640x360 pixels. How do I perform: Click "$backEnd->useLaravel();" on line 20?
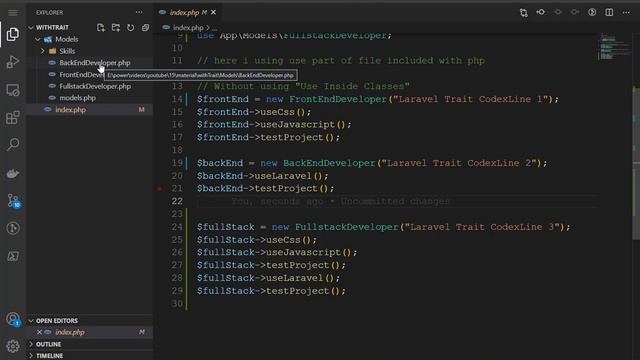point(262,176)
